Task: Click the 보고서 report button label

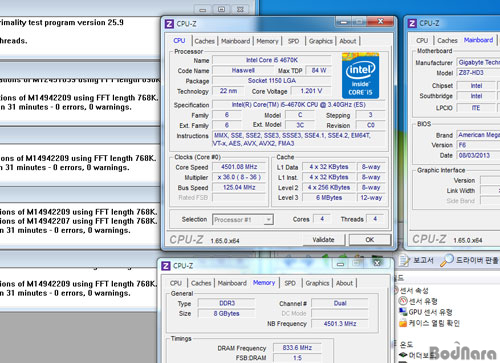Action: click(423, 260)
